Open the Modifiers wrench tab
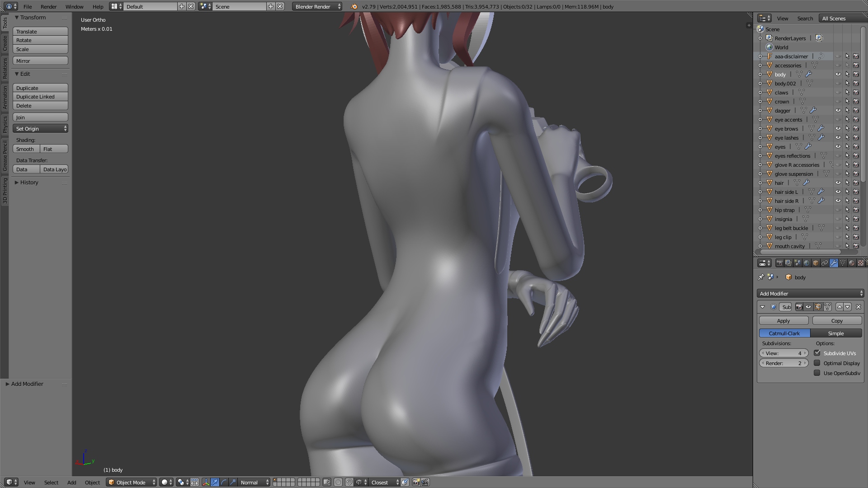Screen dimensions: 868x488 tap(834, 263)
